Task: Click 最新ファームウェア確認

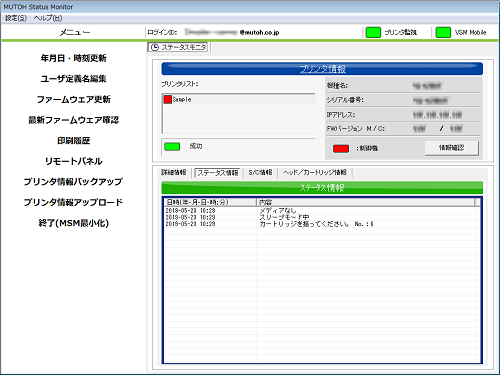Action: click(73, 120)
